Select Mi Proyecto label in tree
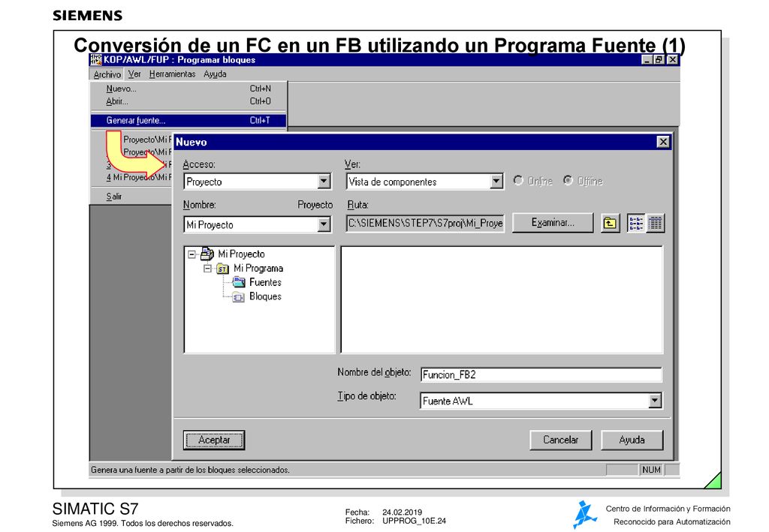The width and height of the screenshot is (769, 532). point(241,254)
